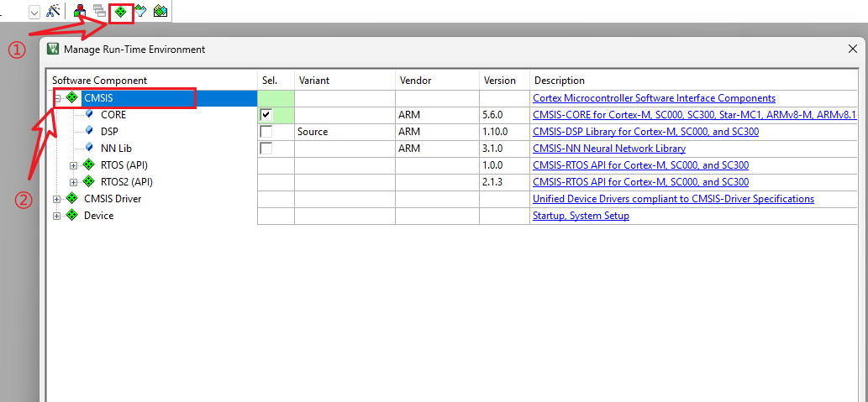Open Cortex Microcontroller Software Interface Components link

(654, 98)
